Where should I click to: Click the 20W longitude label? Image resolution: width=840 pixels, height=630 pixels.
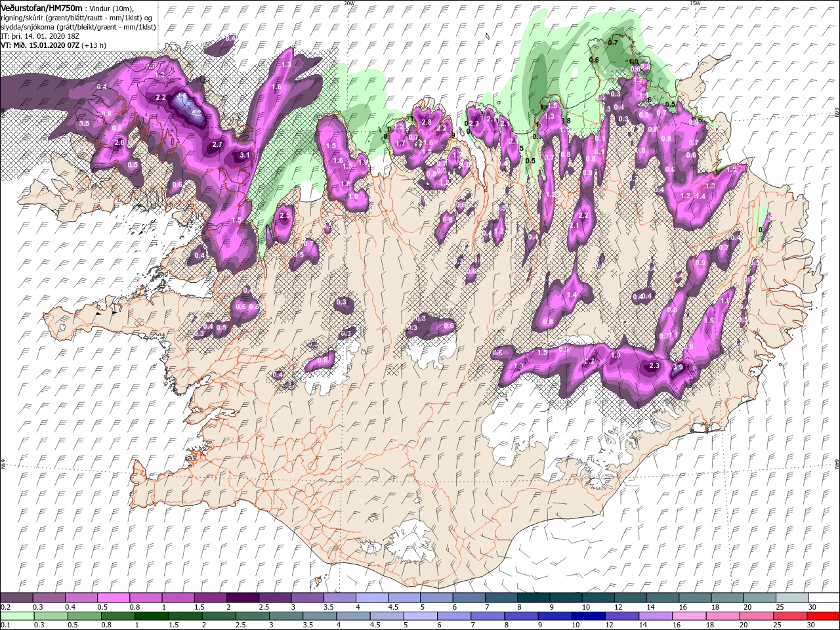pos(349,3)
